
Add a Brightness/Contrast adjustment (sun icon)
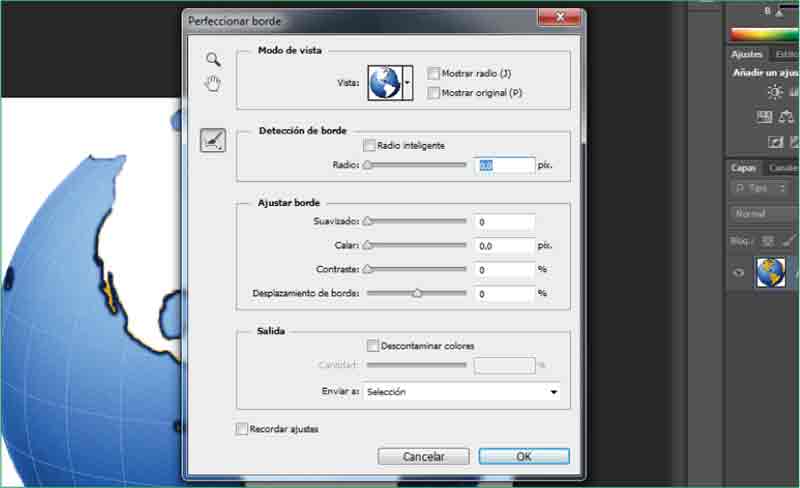[775, 92]
